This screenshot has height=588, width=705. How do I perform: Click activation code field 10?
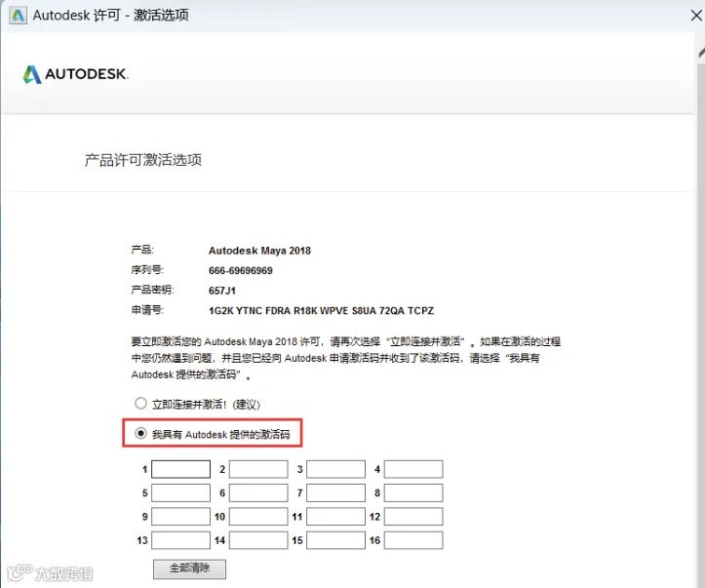pos(258,517)
